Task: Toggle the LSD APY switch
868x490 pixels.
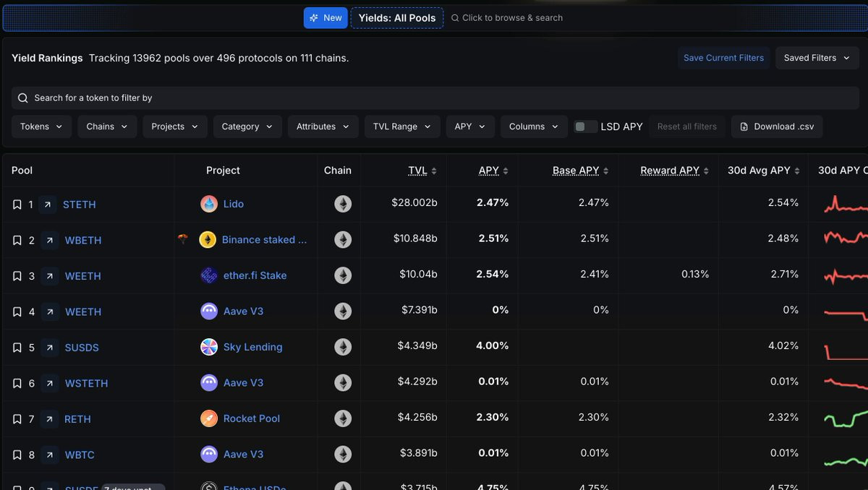Action: [x=586, y=126]
